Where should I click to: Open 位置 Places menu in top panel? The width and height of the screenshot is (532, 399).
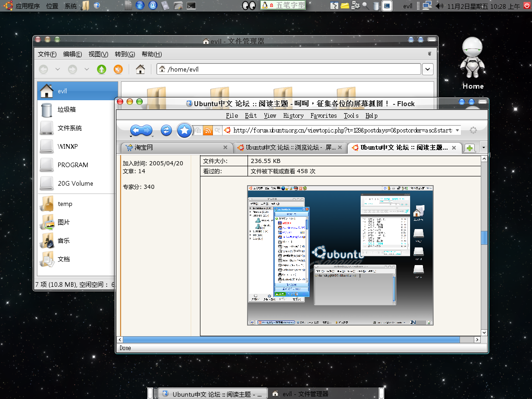tap(52, 6)
